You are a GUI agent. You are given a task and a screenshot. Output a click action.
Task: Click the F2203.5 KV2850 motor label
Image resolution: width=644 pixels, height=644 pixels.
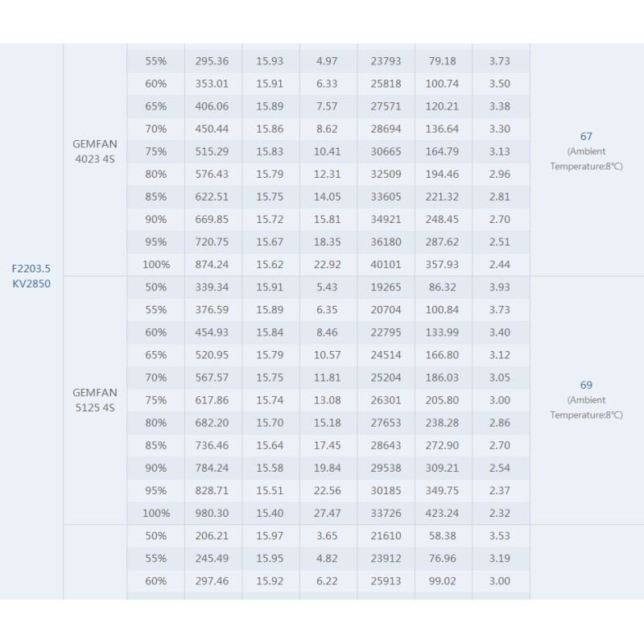tap(31, 276)
